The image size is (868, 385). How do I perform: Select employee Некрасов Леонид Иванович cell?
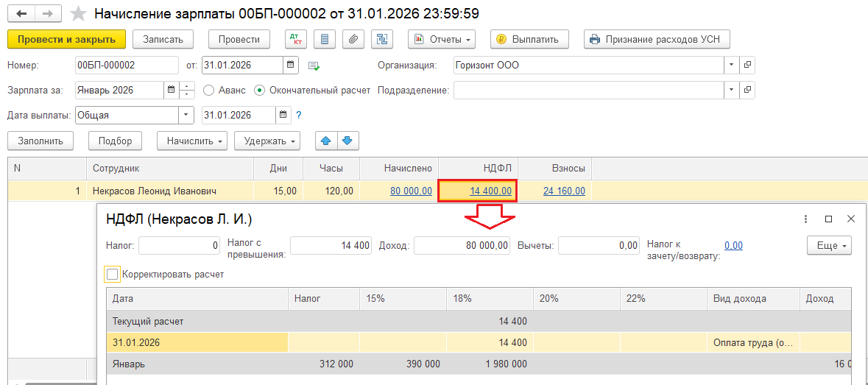170,191
